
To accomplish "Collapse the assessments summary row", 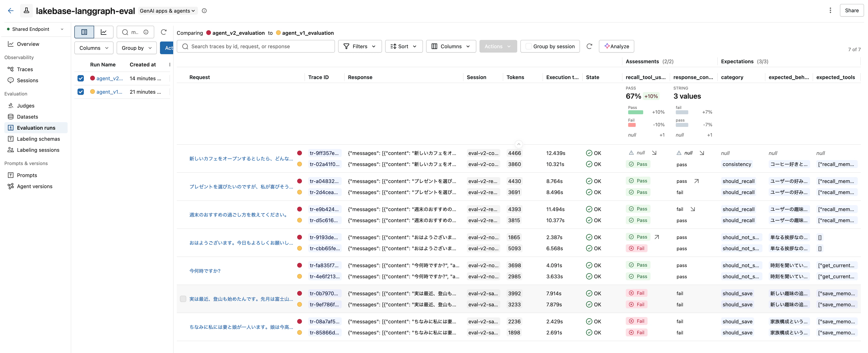I will [x=519, y=144].
